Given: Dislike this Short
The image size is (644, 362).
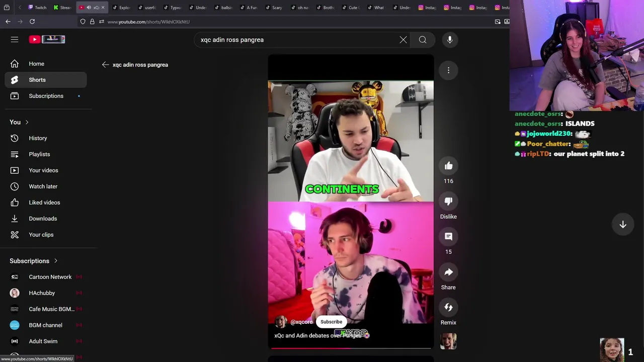Looking at the screenshot, I should tap(448, 201).
